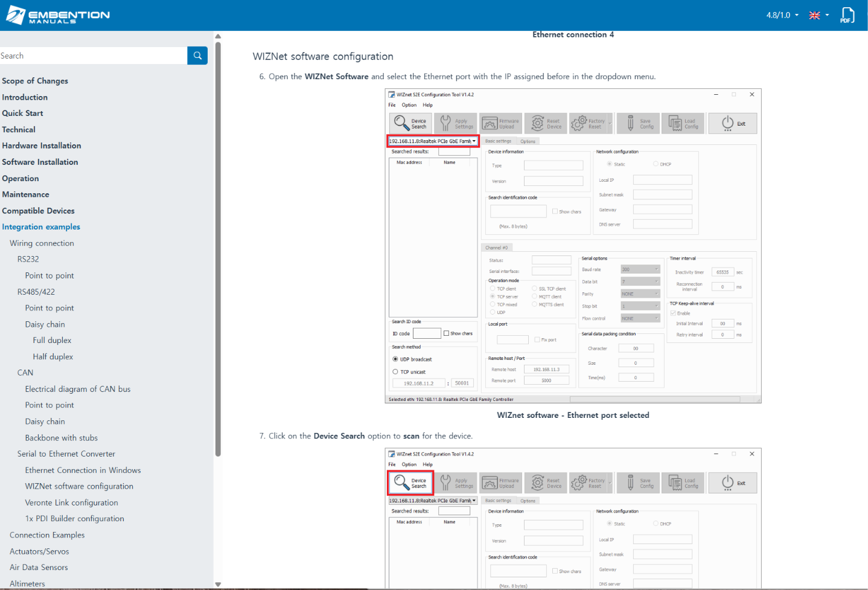
Task: Open Ethernet Connection in Windows page
Action: [83, 470]
